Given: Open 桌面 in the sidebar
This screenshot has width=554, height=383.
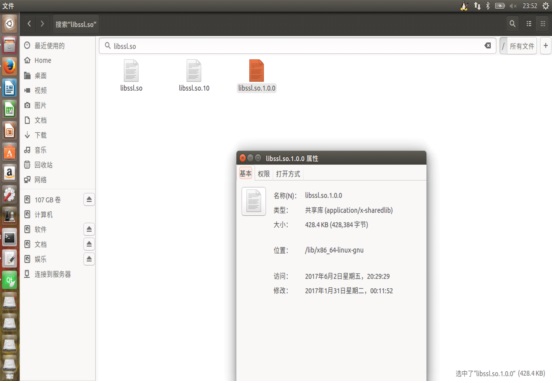Looking at the screenshot, I should pyautogui.click(x=40, y=76).
